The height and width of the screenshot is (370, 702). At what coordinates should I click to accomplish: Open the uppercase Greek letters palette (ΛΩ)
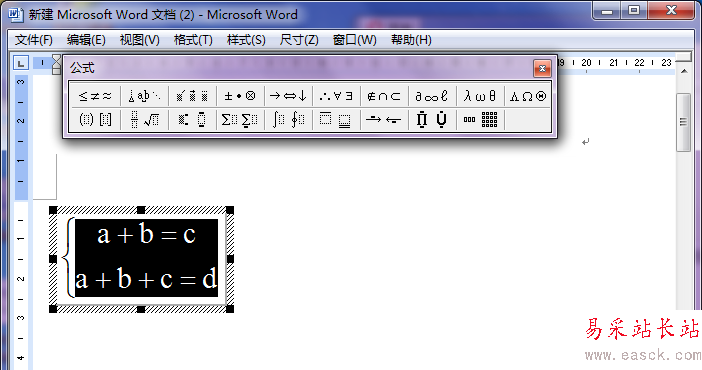tap(528, 96)
